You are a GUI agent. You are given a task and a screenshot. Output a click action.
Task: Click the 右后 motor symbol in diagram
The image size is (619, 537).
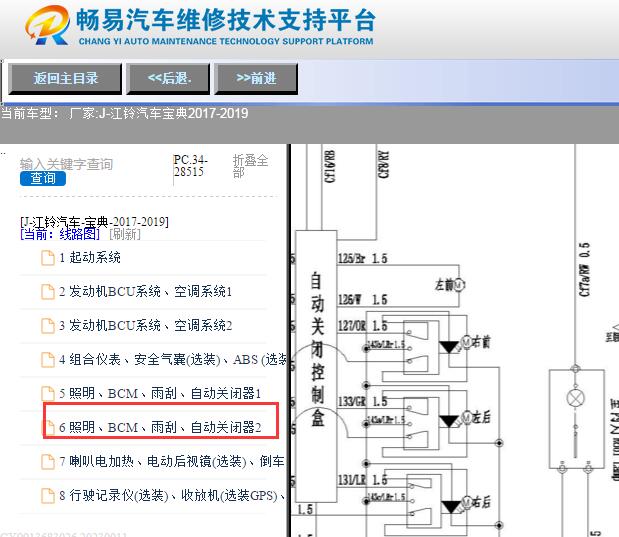point(467,501)
